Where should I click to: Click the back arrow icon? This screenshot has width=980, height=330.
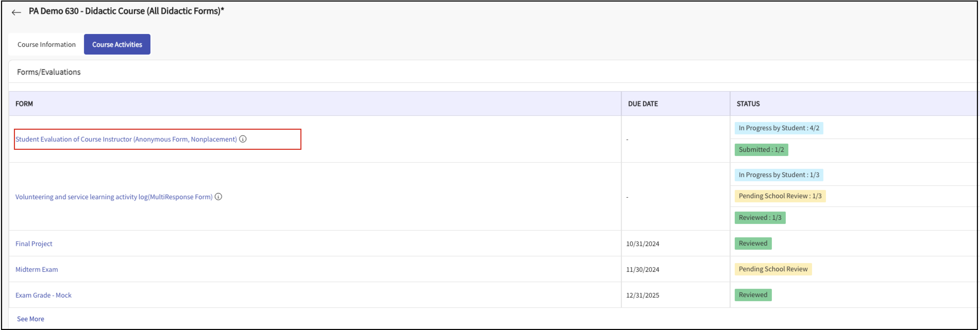click(x=16, y=13)
